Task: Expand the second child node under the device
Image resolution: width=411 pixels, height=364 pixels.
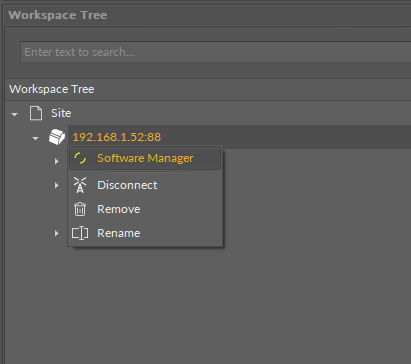Action: click(x=57, y=185)
